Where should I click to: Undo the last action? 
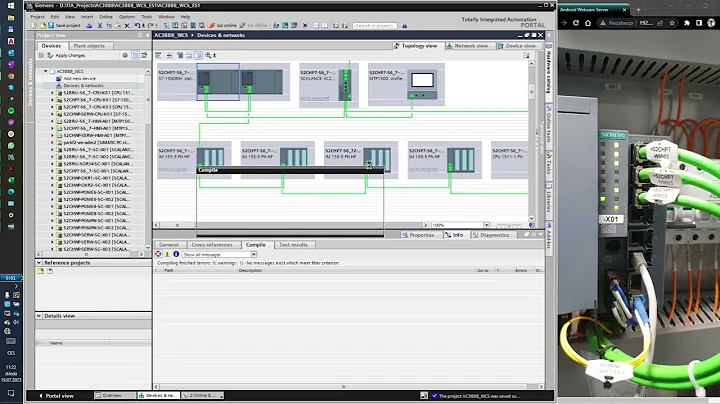click(x=137, y=26)
